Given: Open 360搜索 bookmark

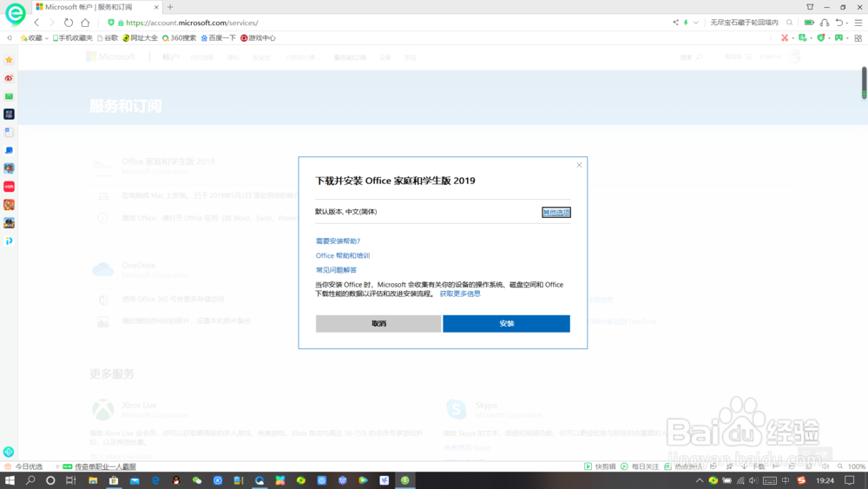Looking at the screenshot, I should coord(179,37).
